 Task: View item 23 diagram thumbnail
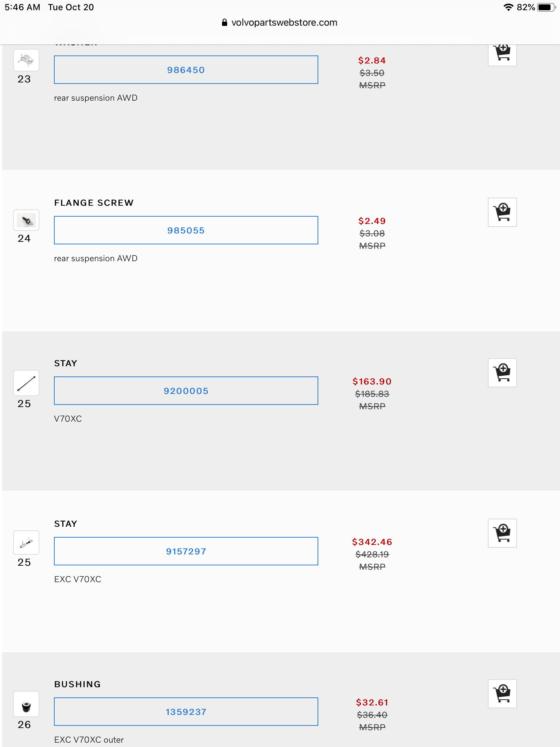tap(26, 60)
